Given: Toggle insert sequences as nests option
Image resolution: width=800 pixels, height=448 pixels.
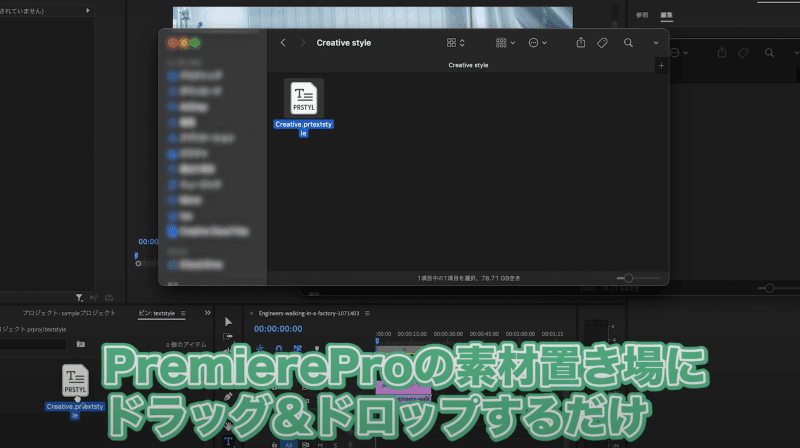Looking at the screenshot, I should click(260, 349).
